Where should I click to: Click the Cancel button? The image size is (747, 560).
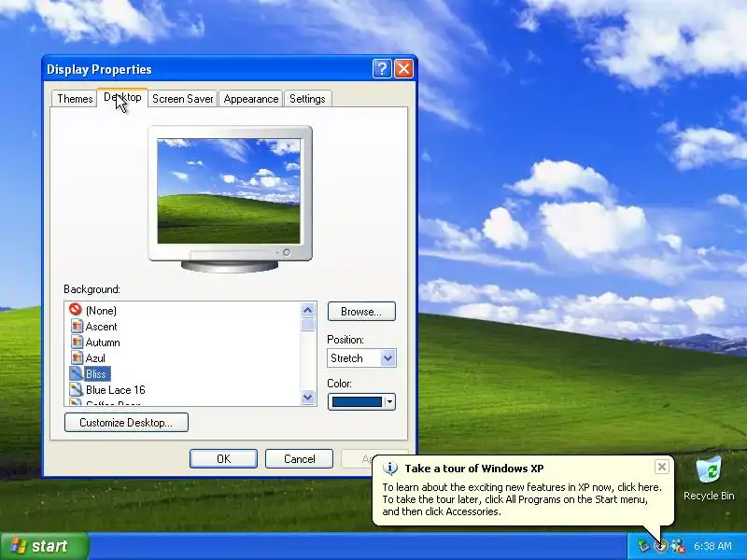299,458
